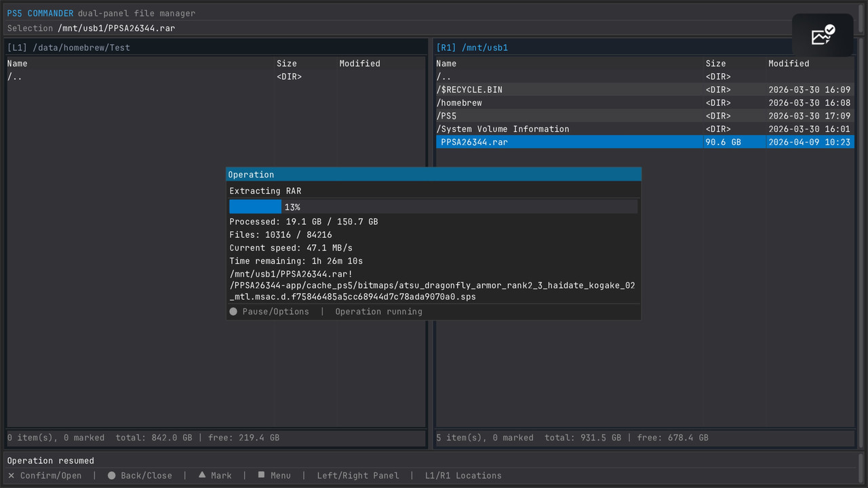The width and height of the screenshot is (868, 488).
Task: Click the Back/Close hint label
Action: click(x=146, y=476)
